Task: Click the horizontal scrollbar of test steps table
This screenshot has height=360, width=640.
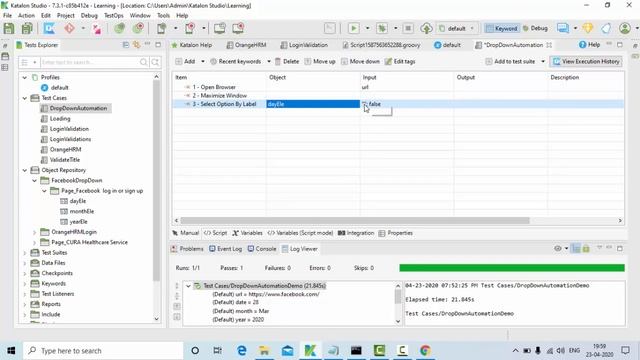Action: point(355,220)
